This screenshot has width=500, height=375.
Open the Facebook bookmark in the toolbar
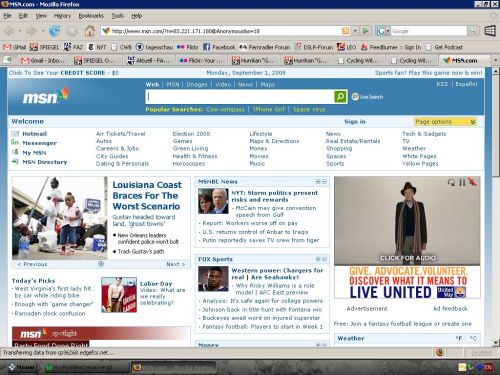(219, 47)
